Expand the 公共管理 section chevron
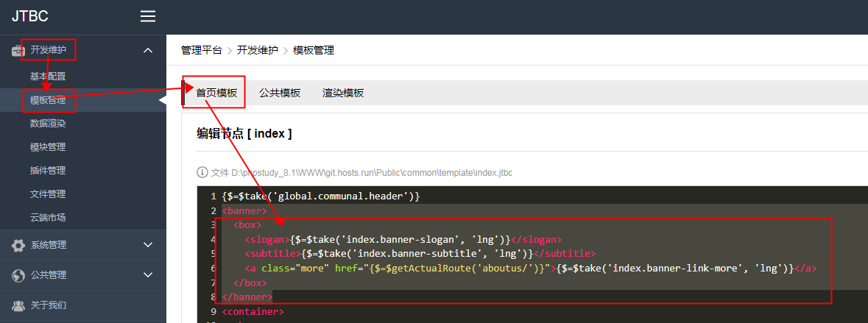 click(148, 275)
